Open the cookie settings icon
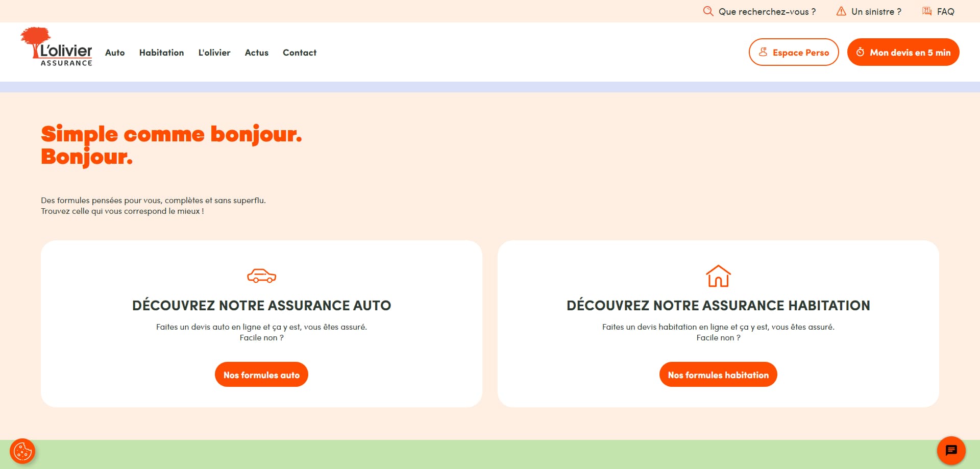The width and height of the screenshot is (980, 469). pyautogui.click(x=22, y=451)
